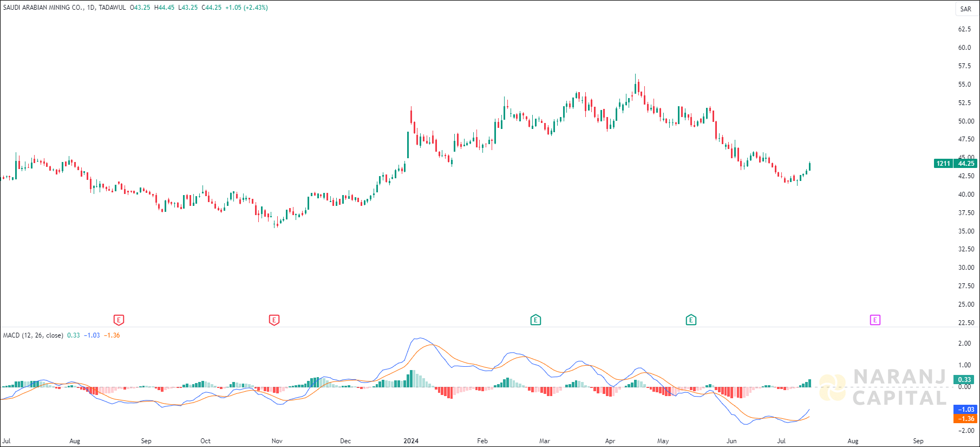980x447 pixels.
Task: Click the Apr label on time axis
Action: tap(610, 441)
